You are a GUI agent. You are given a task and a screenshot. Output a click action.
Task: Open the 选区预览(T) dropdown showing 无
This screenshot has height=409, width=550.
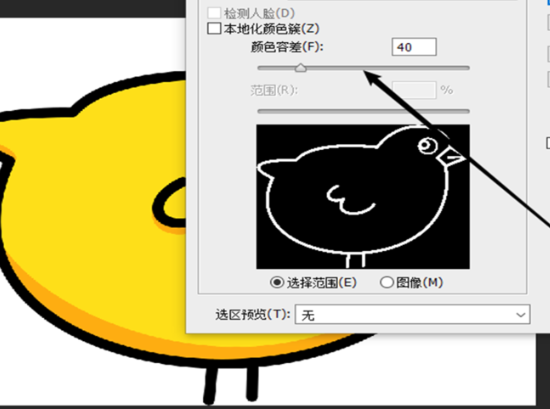(x=412, y=315)
